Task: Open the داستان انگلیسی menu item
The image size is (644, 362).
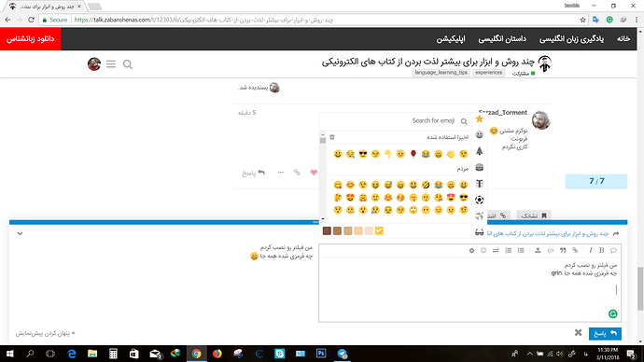Action: 502,39
